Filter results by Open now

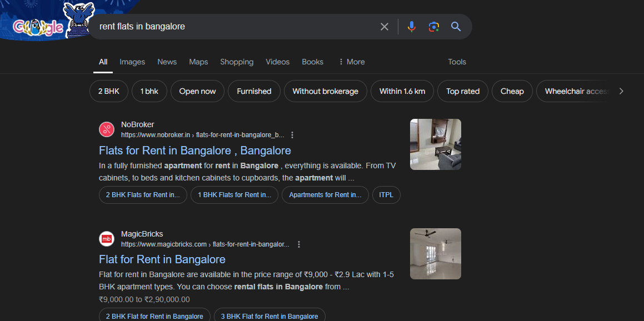tap(198, 91)
